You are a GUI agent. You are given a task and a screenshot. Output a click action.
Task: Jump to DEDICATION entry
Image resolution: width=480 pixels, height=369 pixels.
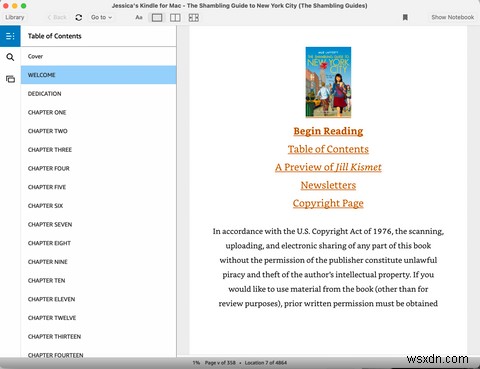[x=98, y=94]
